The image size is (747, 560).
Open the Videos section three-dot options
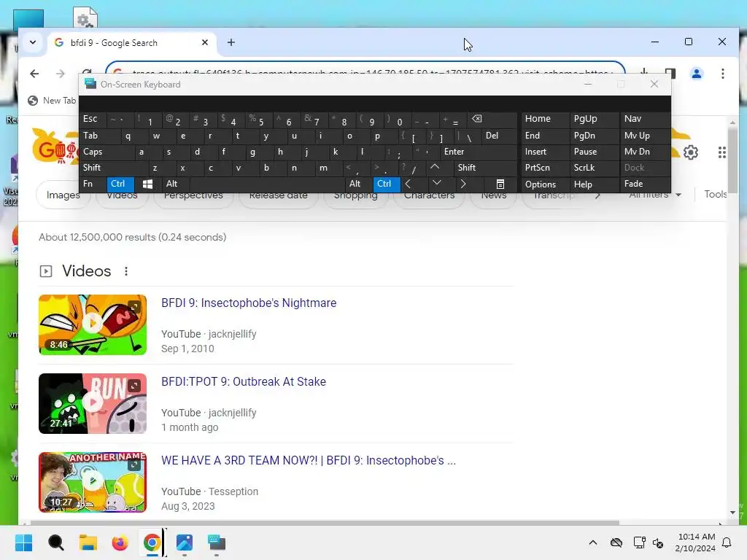coord(125,271)
